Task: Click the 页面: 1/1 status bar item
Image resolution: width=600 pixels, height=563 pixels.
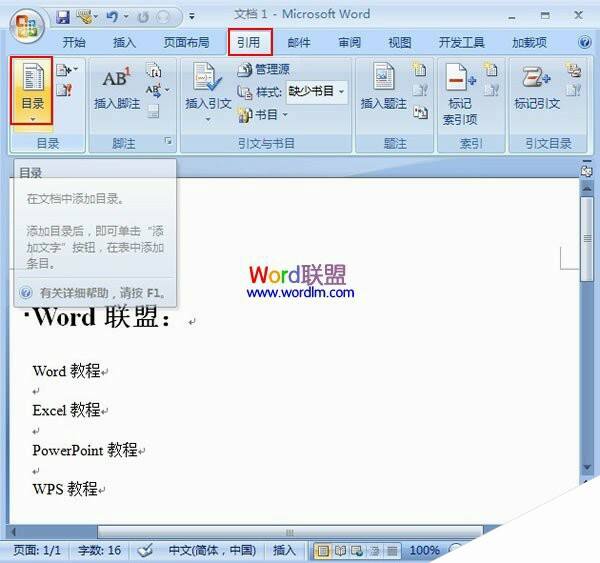Action: (x=37, y=550)
